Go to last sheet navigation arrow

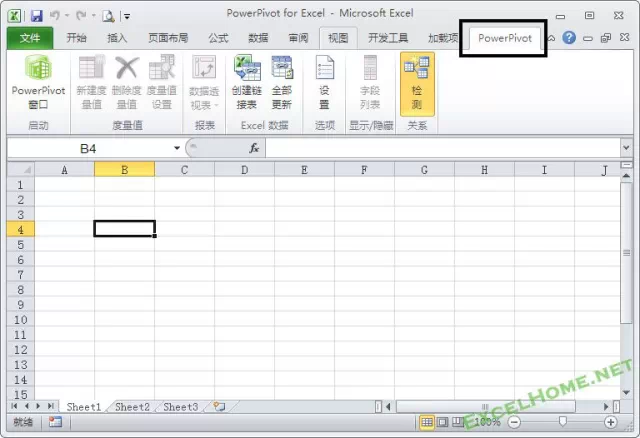click(50, 406)
